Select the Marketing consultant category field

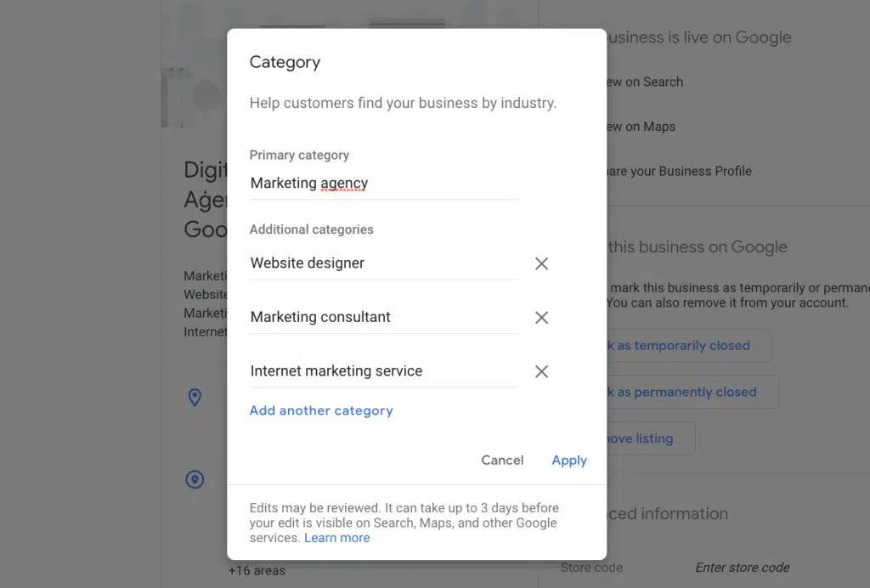tap(383, 317)
